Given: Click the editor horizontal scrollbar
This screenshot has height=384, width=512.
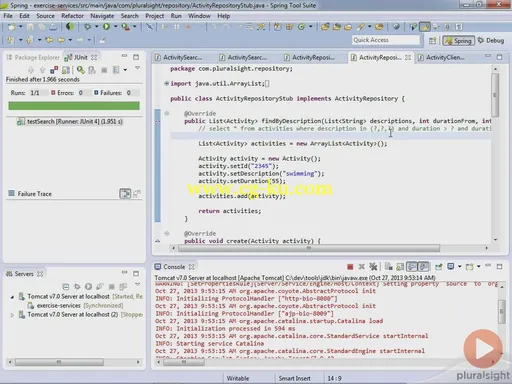Looking at the screenshot, I should coord(309,248).
